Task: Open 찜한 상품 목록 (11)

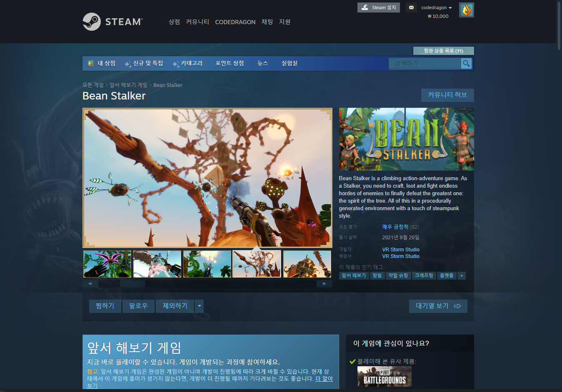Action: 443,51
